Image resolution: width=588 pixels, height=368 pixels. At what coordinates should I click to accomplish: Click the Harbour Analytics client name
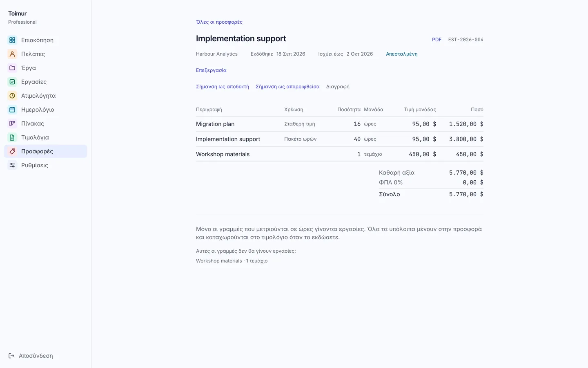[x=217, y=54]
